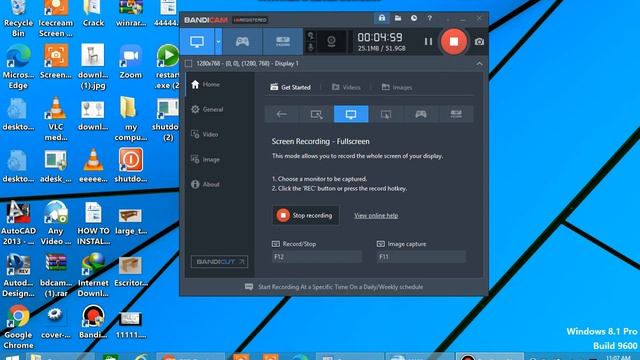Select the AutoCAD 2013 desktop shortcut

click(18, 223)
